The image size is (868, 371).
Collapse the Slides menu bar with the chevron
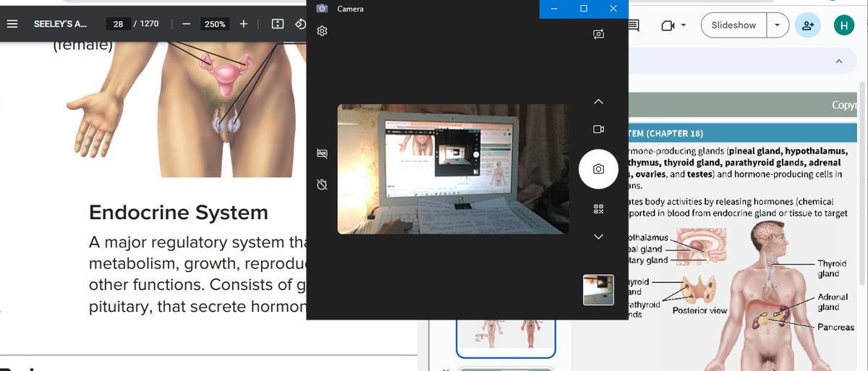pos(838,61)
